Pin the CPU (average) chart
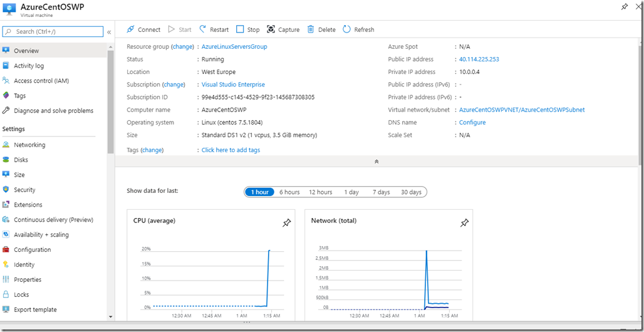The image size is (644, 332). pos(287,223)
